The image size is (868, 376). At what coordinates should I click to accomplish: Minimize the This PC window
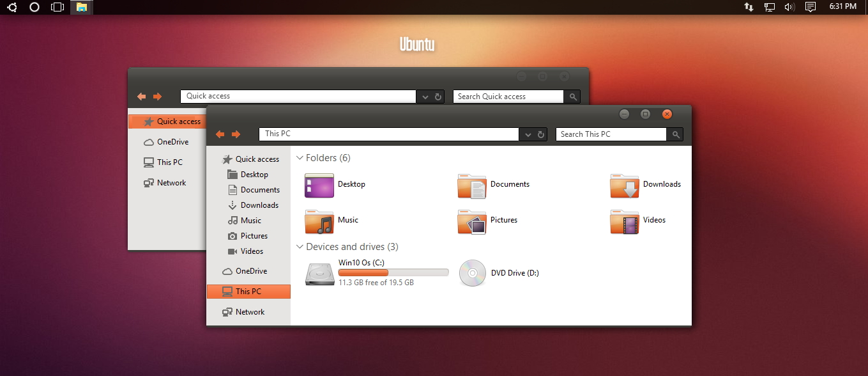625,114
